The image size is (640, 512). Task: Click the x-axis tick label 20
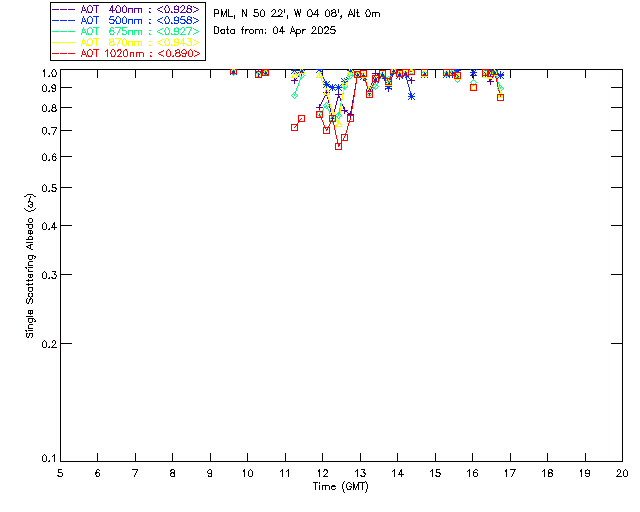[622, 473]
